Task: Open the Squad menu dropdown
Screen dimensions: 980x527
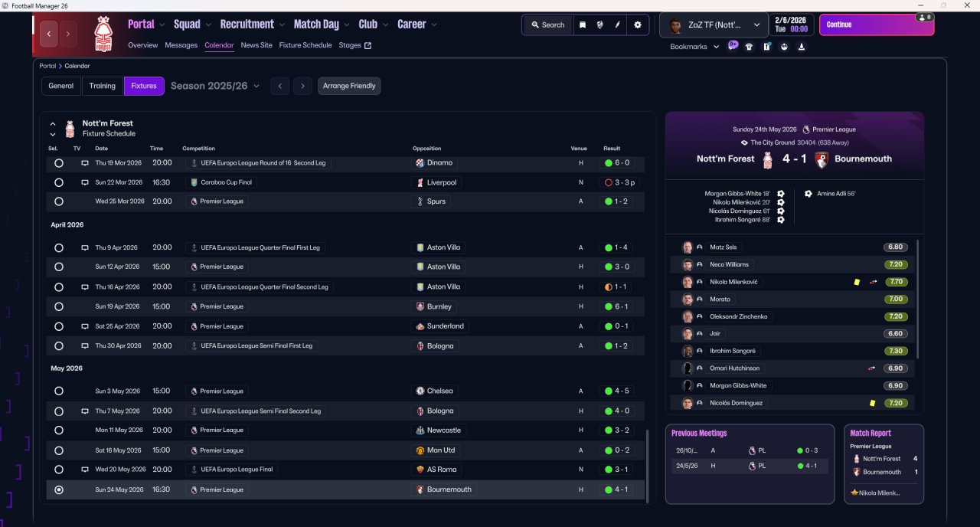Action: coord(192,25)
